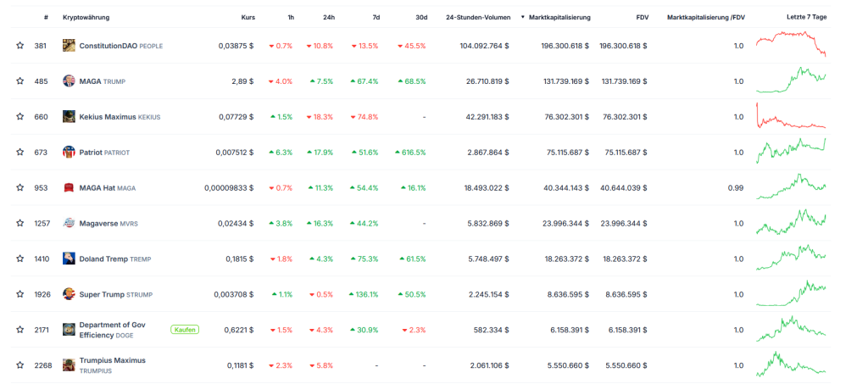Open the MAGA TRUMP 7-day chart

tap(791, 81)
